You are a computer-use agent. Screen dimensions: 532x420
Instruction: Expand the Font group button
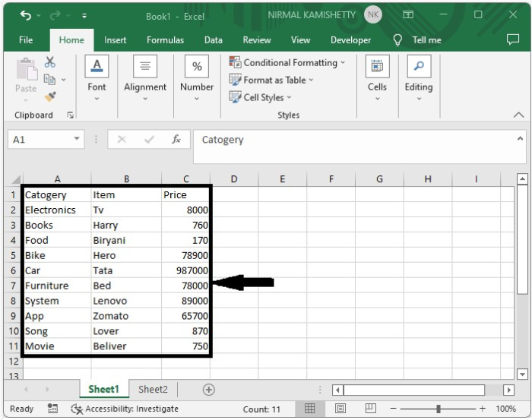(x=97, y=78)
